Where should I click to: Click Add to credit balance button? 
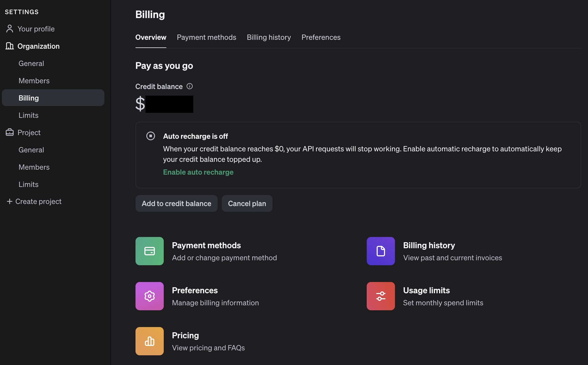[x=177, y=203]
